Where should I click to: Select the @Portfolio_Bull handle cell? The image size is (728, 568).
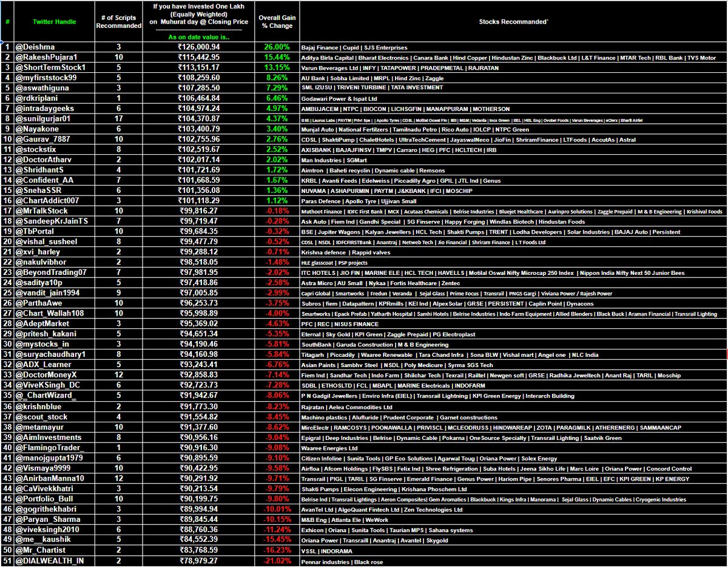[53, 499]
